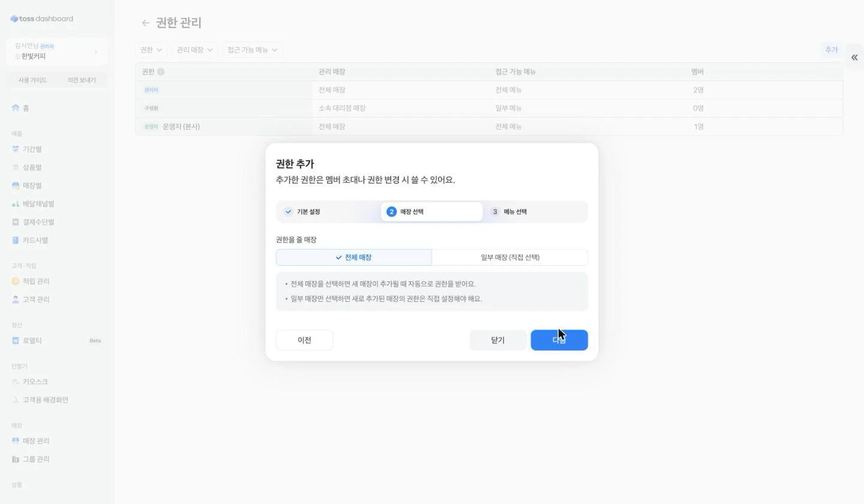
Task: Click the back arrow beside 권한 관리
Action: (x=145, y=23)
